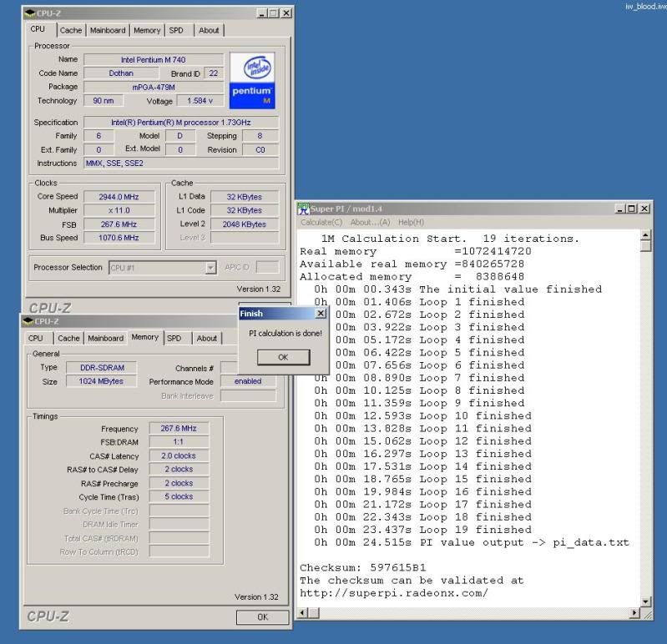Open the Mainboard tab in lower CPU-Z window
The height and width of the screenshot is (644, 667).
pyautogui.click(x=105, y=338)
